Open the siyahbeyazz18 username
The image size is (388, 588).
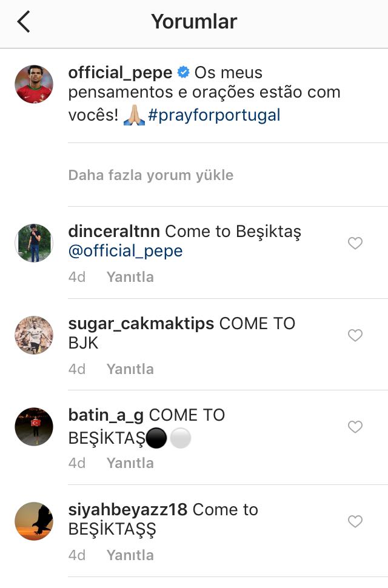128,510
